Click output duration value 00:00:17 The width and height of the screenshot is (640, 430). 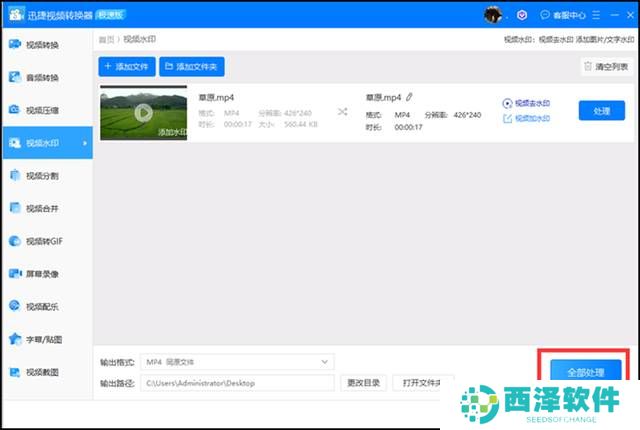tap(408, 127)
